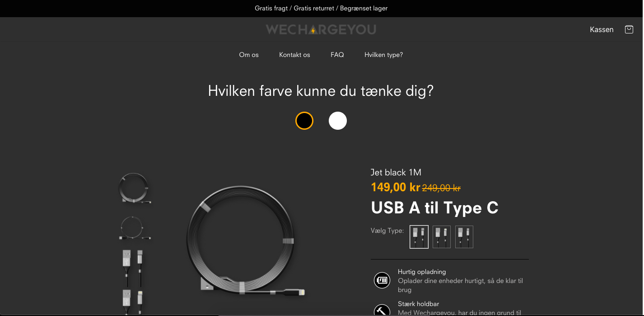Select the second cable type option
The width and height of the screenshot is (644, 316).
tap(441, 237)
